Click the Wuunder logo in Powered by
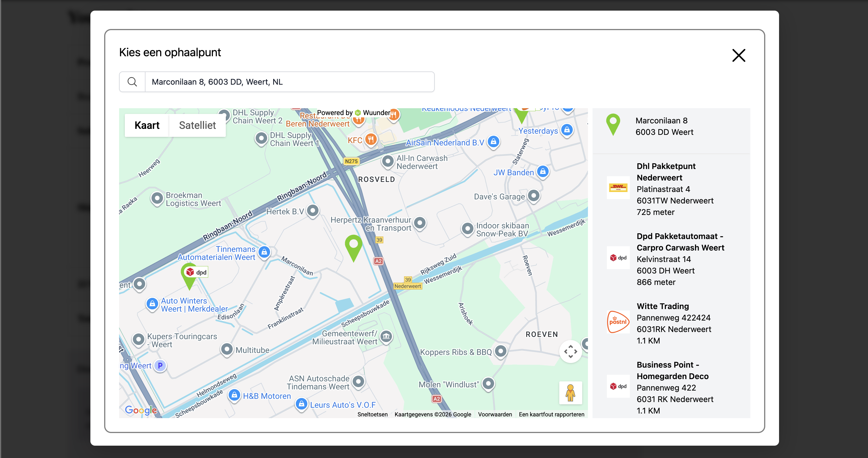Screen dimensions: 868x458 click(358, 112)
